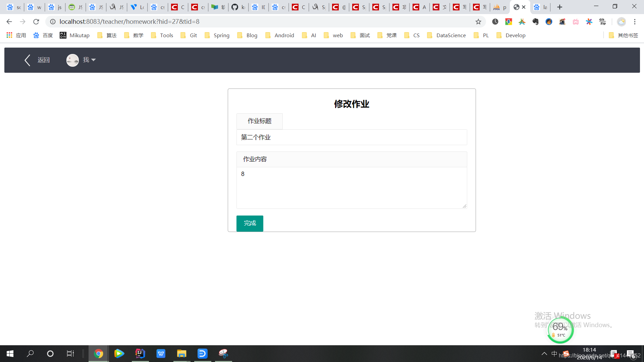The height and width of the screenshot is (362, 644).
Task: Launch IntelliJ IDEA from the taskbar
Action: [140, 353]
